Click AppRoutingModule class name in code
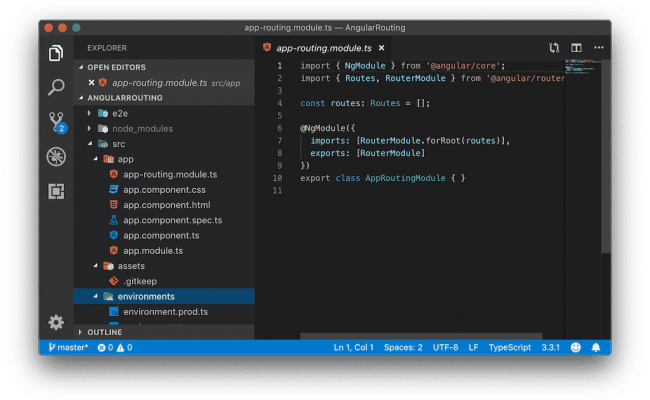The width and height of the screenshot is (650, 400). tap(405, 178)
